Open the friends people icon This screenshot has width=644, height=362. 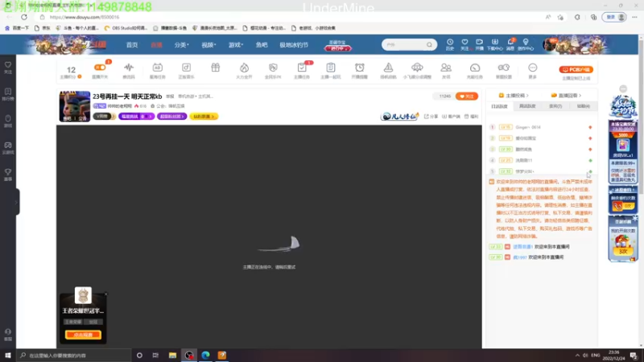[x=446, y=68]
